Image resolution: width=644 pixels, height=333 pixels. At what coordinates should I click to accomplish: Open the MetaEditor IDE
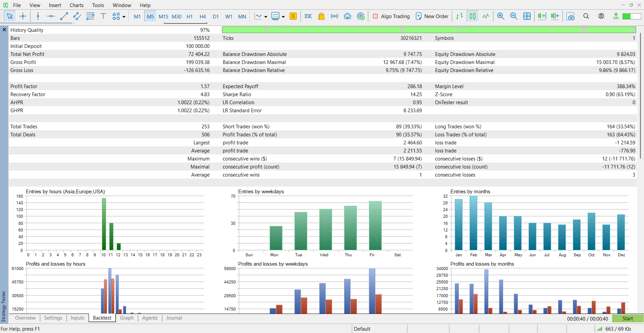pyautogui.click(x=308, y=16)
